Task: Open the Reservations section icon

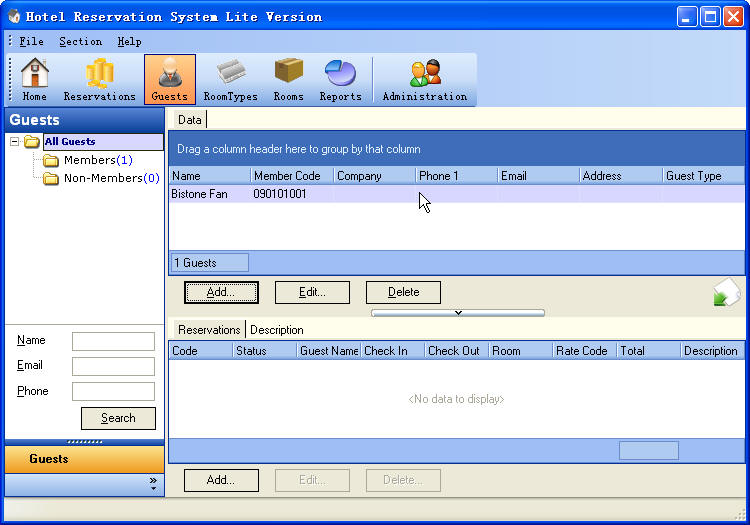Action: tap(99, 79)
